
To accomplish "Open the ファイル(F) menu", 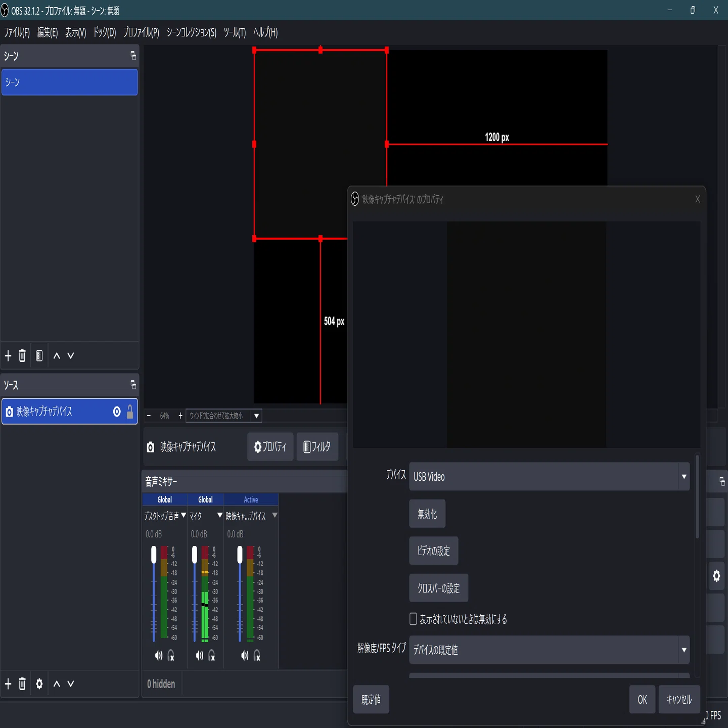I will tap(17, 32).
